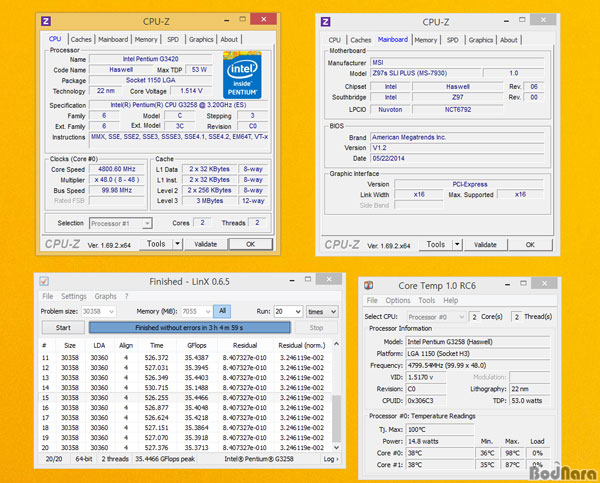This screenshot has height=483, width=600.
Task: Open Caches tab in right CPU-Z window
Action: coord(361,40)
